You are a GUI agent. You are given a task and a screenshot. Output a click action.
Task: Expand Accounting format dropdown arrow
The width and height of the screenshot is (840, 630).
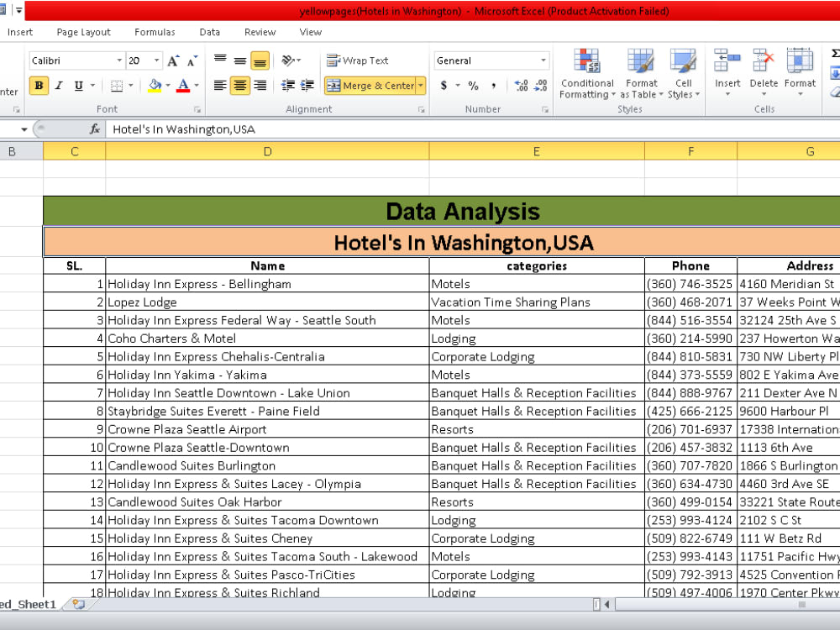click(x=458, y=85)
